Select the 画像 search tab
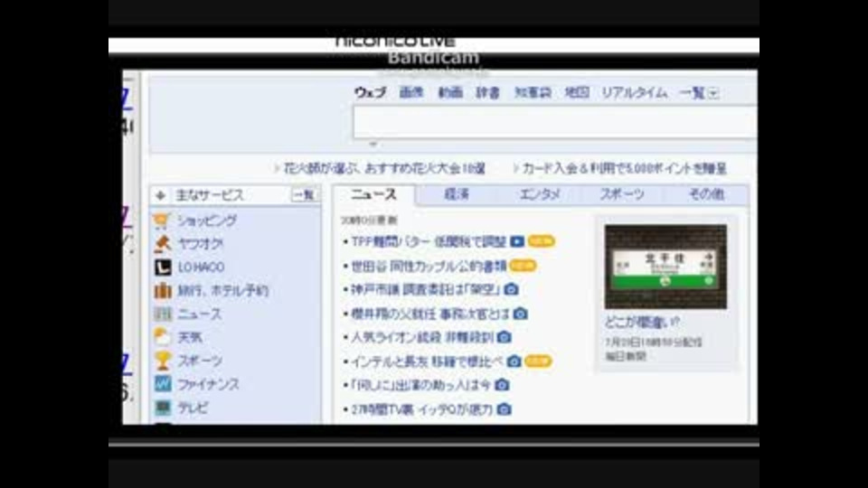The image size is (868, 488). (x=411, y=92)
